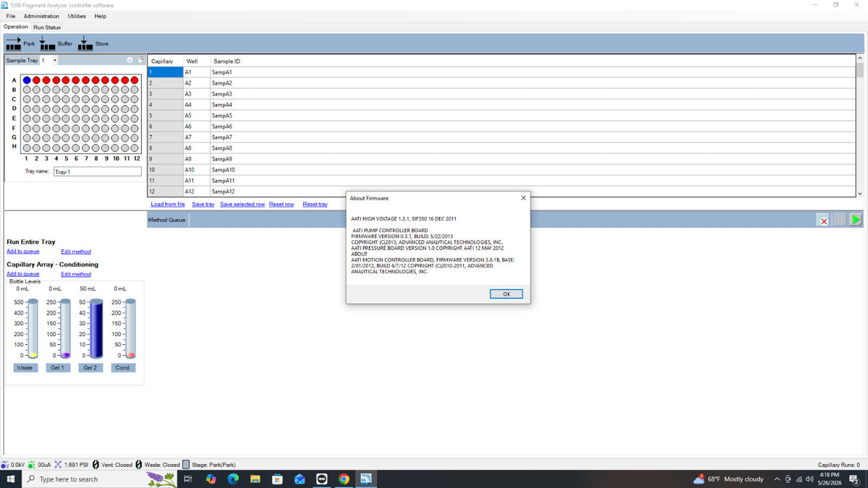Open File Explorer from taskbar
Screen dimensions: 868x488
255,479
